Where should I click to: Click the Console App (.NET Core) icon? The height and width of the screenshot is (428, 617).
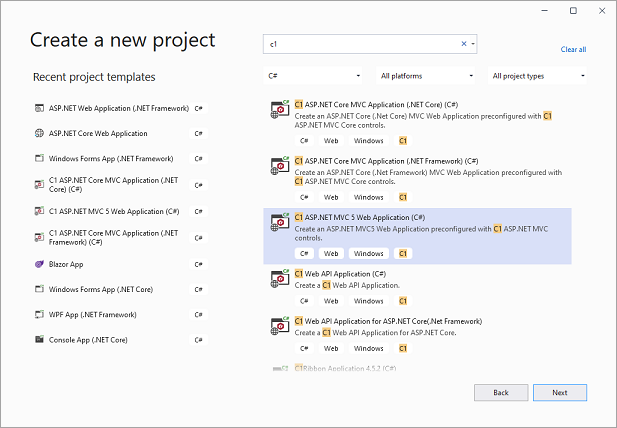point(40,340)
